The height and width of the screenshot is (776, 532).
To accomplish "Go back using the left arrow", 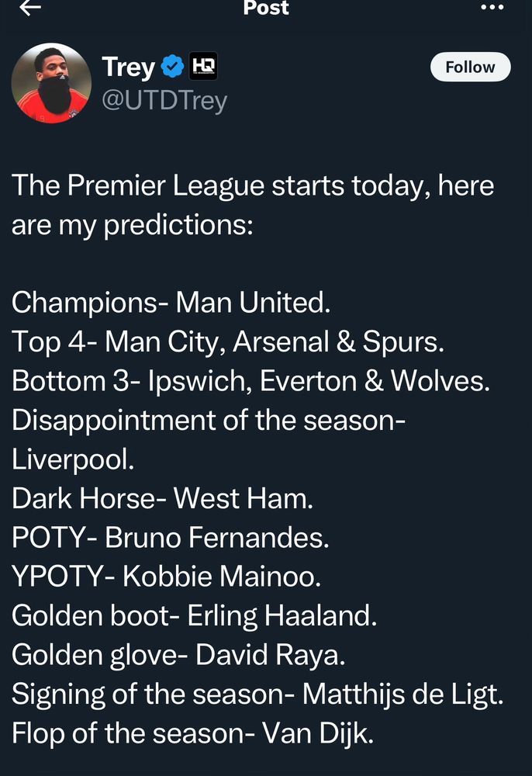I will tap(30, 8).
